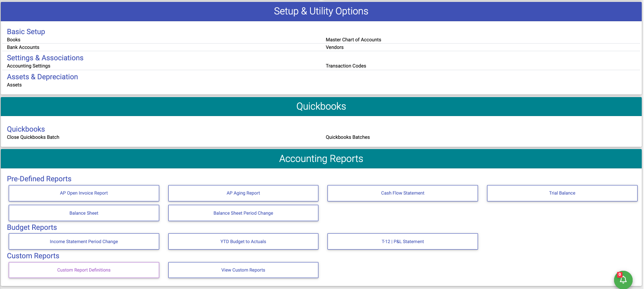Viewport: 644px width, 289px height.
Task: Click the Settings & Associations heading
Action: 45,58
